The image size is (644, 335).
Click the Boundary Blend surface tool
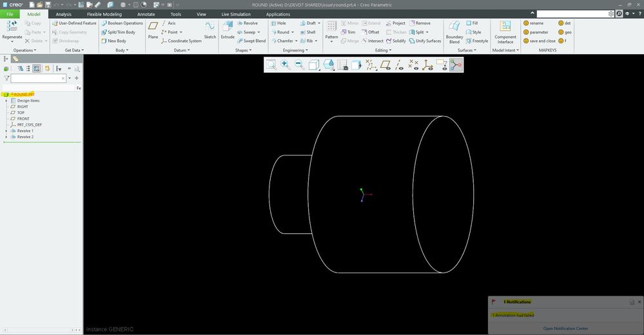point(454,30)
